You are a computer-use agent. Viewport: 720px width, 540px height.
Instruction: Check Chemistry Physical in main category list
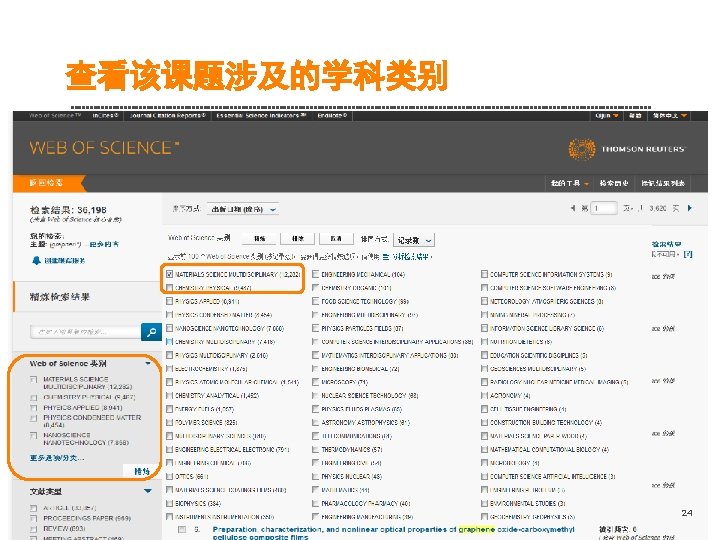coord(169,288)
